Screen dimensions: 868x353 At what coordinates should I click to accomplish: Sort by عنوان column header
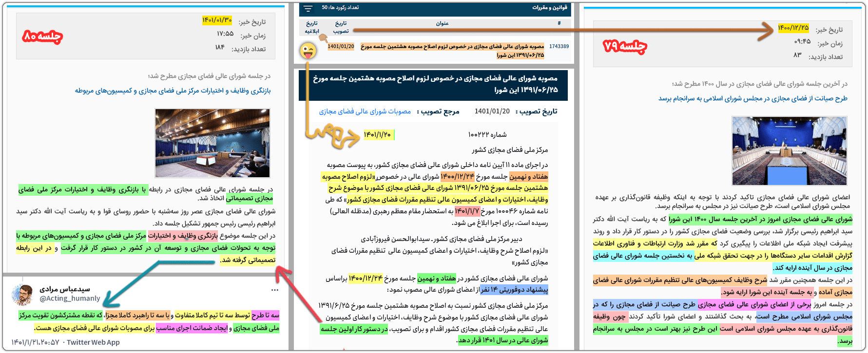(x=442, y=23)
